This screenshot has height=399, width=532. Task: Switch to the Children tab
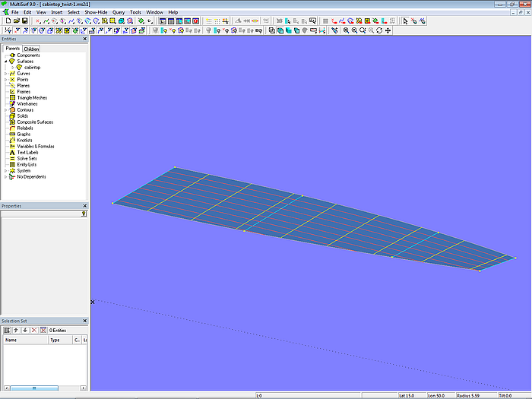point(31,49)
